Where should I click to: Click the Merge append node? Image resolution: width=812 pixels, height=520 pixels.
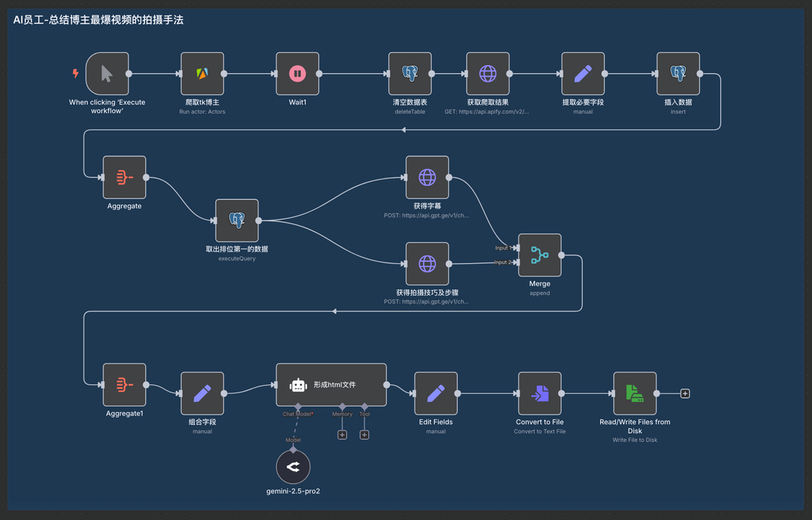coord(540,255)
